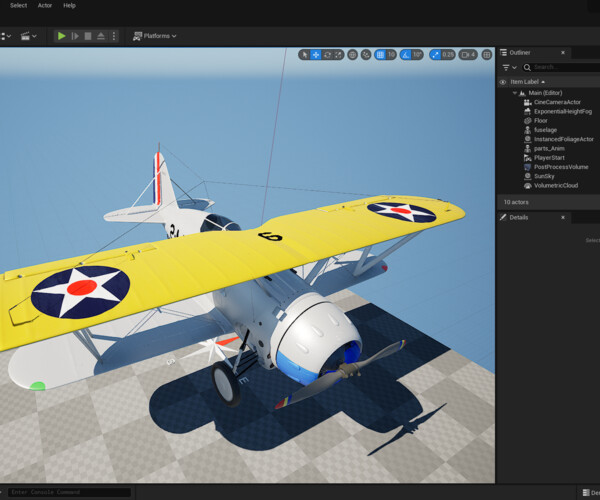The height and width of the screenshot is (500, 600).
Task: Select CineCameraActor in Outliner
Action: [x=557, y=102]
